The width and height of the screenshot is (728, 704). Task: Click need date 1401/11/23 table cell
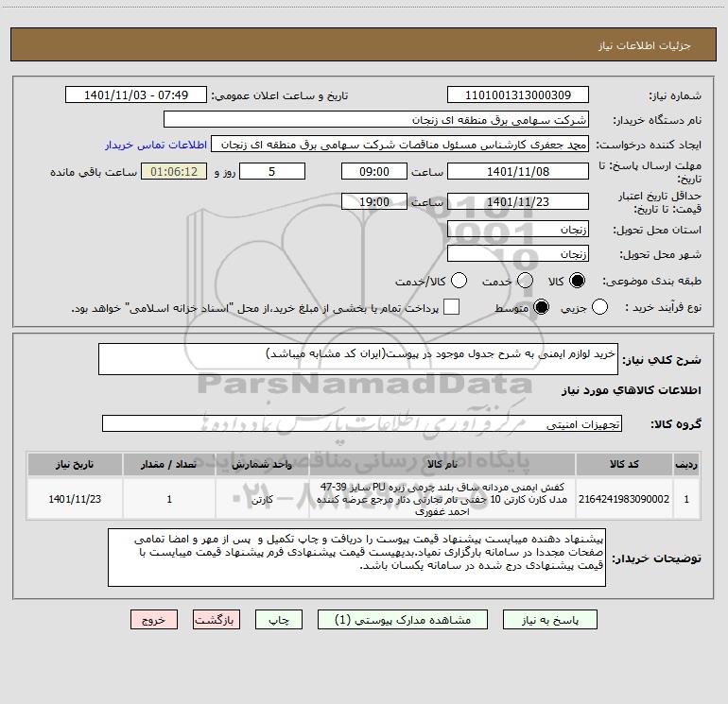click(x=75, y=499)
